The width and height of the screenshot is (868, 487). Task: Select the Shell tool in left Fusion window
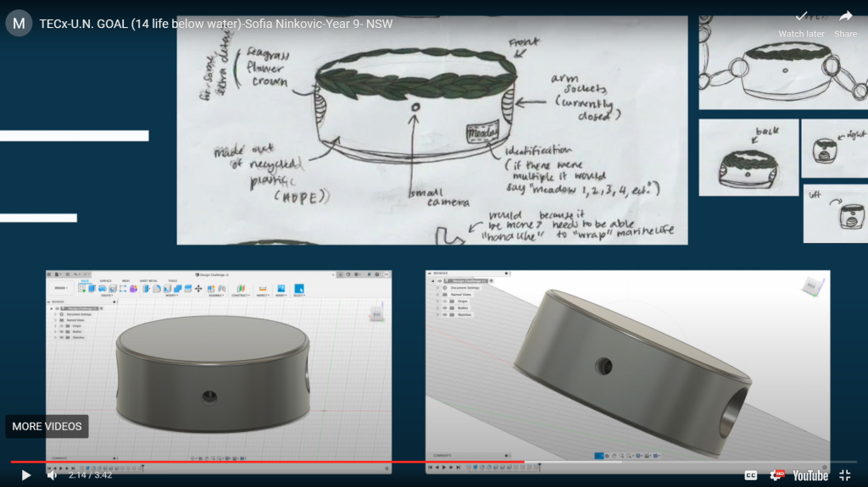[167, 288]
